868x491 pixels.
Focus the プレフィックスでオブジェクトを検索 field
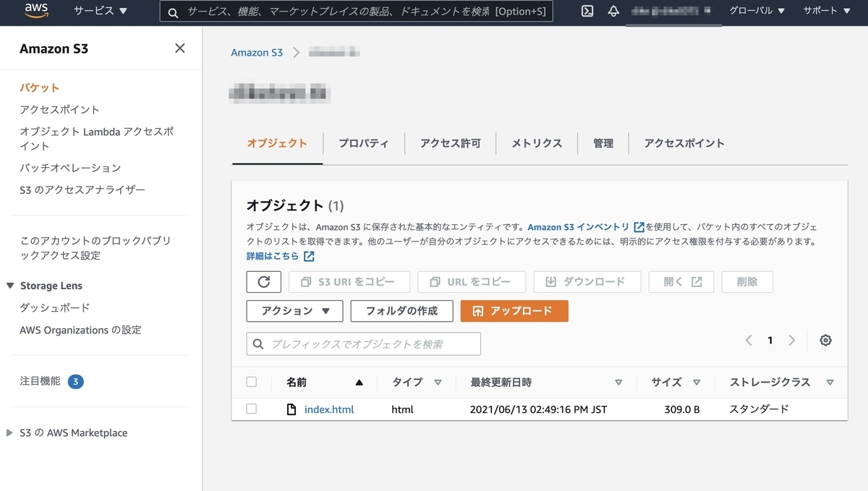[364, 344]
